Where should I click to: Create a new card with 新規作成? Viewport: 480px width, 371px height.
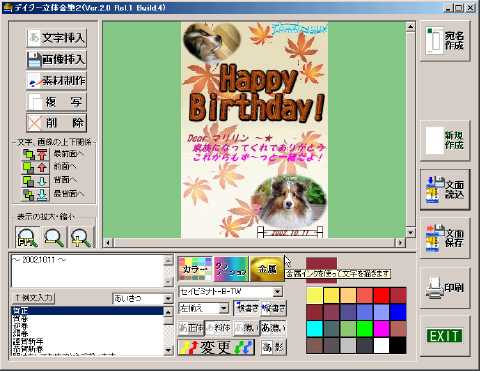click(445, 141)
